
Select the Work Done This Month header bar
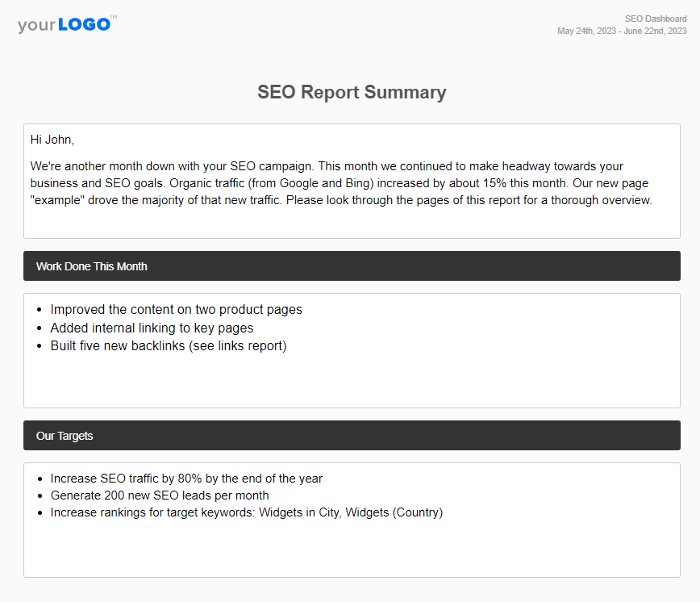tap(352, 266)
